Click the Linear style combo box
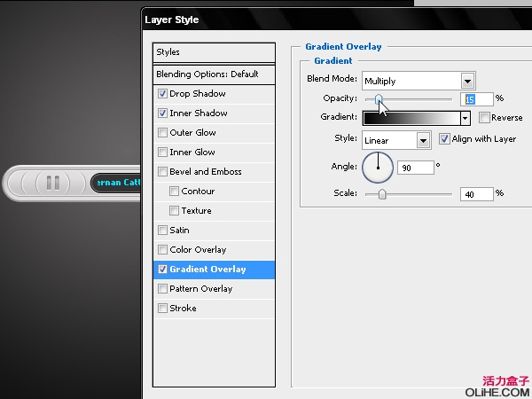 [396, 140]
